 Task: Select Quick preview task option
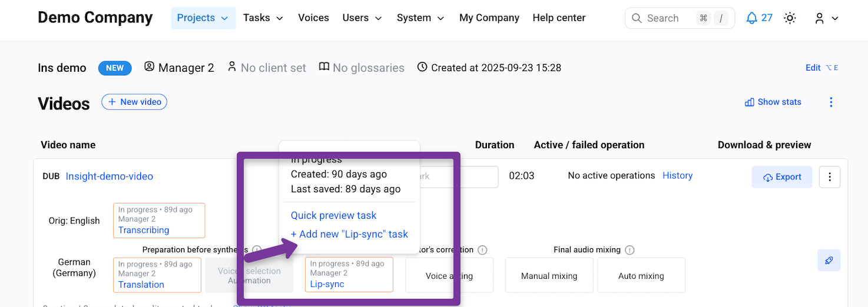click(x=333, y=215)
